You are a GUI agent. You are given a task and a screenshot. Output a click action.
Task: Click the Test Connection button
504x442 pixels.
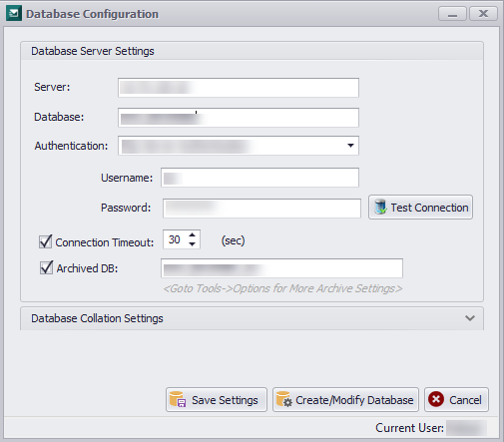click(420, 208)
